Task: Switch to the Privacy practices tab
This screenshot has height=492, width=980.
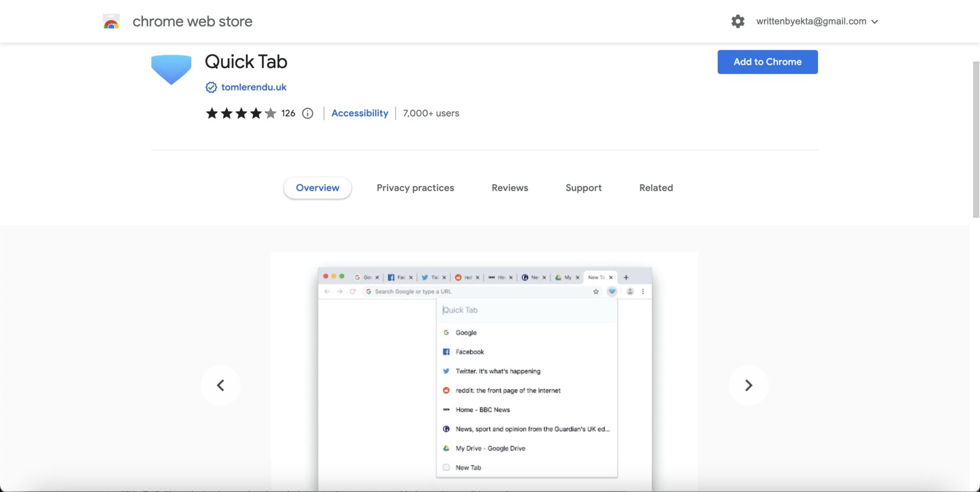Action: click(415, 188)
